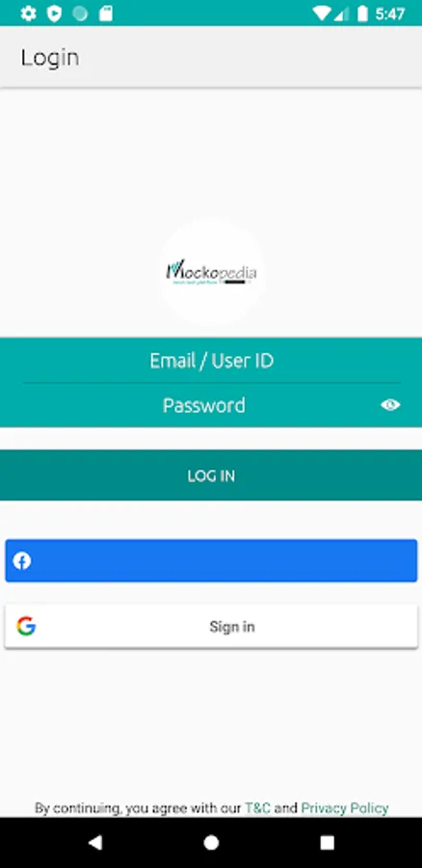
Task: Tap the battery indicator icon
Action: [x=363, y=14]
